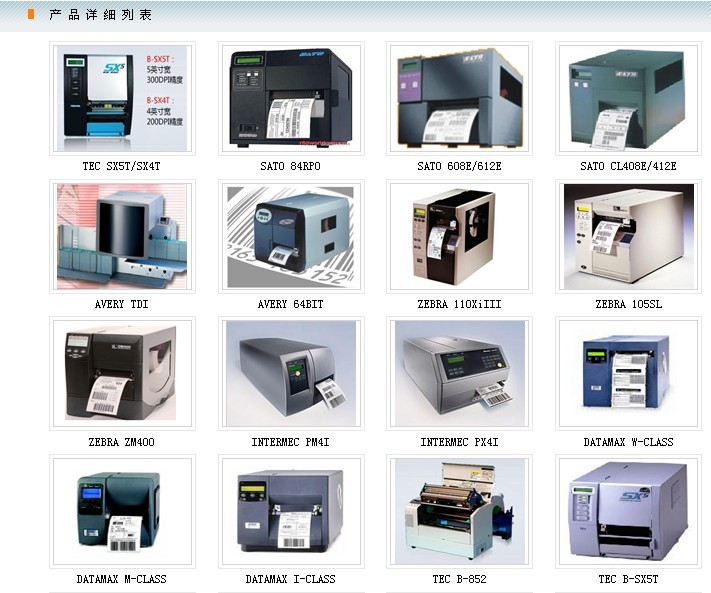Select the SATO 608E/612E product image
The width and height of the screenshot is (711, 593).
[460, 98]
